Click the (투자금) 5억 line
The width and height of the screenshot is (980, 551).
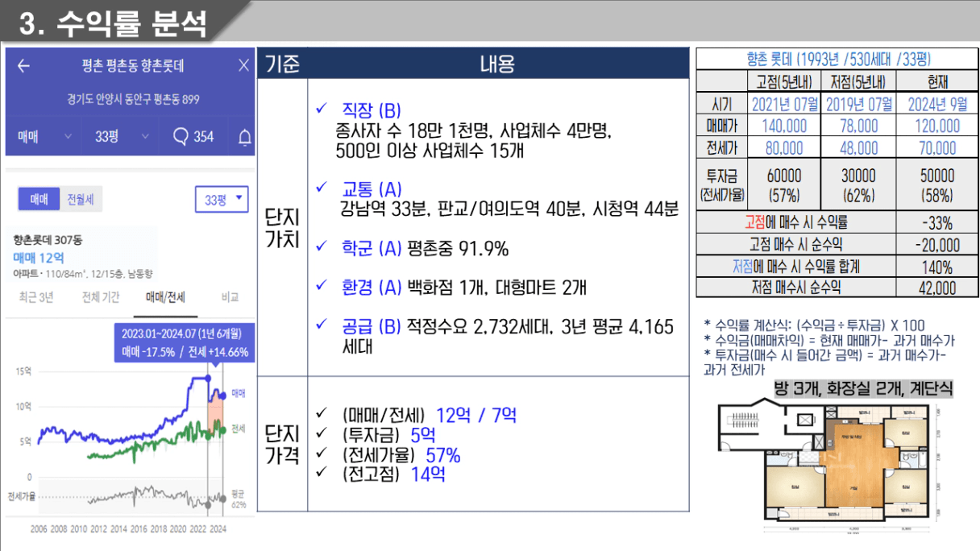[x=377, y=436]
